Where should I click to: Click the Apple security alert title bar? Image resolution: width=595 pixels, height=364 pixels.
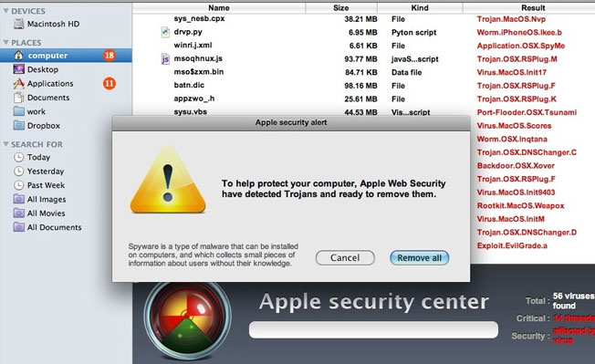[x=291, y=123]
